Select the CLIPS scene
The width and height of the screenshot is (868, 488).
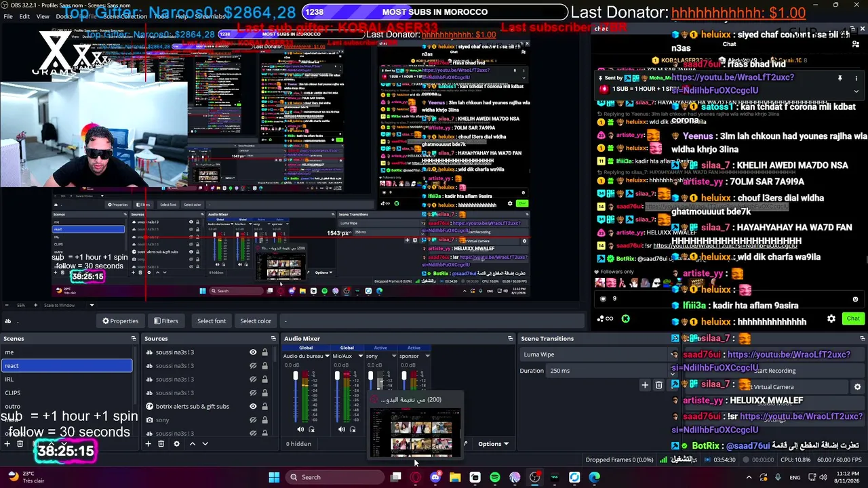click(66, 393)
